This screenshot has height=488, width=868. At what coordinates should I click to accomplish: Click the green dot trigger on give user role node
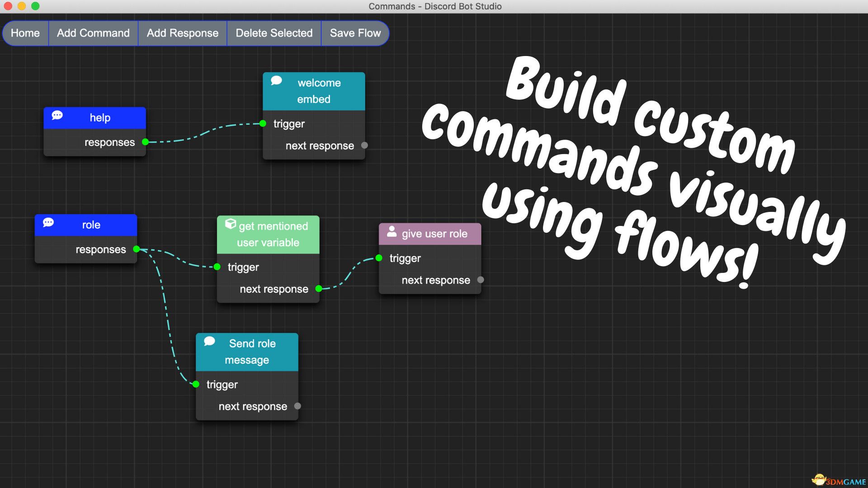pos(380,258)
